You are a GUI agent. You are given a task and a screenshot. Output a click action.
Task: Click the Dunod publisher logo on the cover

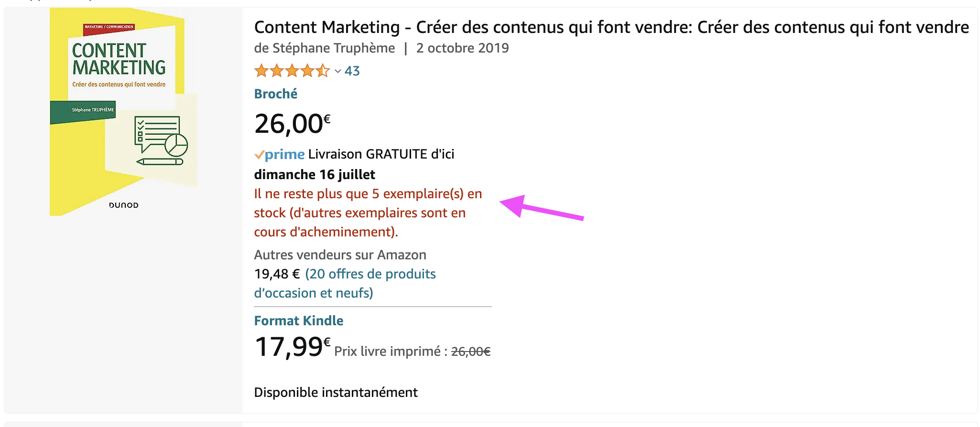[123, 204]
